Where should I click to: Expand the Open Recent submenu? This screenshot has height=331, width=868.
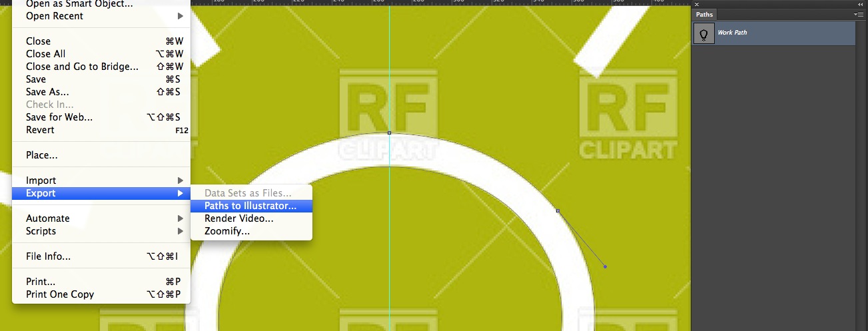(x=101, y=16)
